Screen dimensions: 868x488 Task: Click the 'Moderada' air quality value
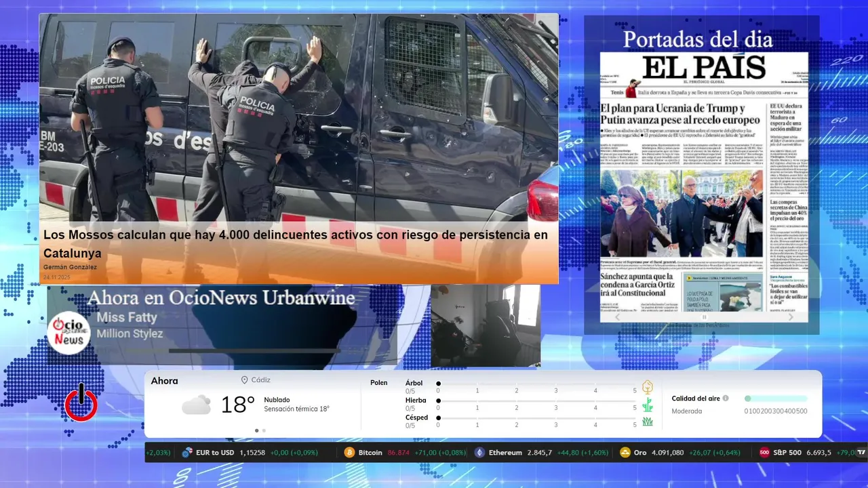point(687,411)
